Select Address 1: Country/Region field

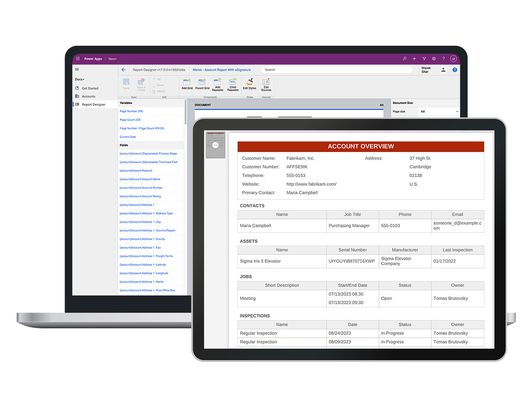(x=148, y=230)
